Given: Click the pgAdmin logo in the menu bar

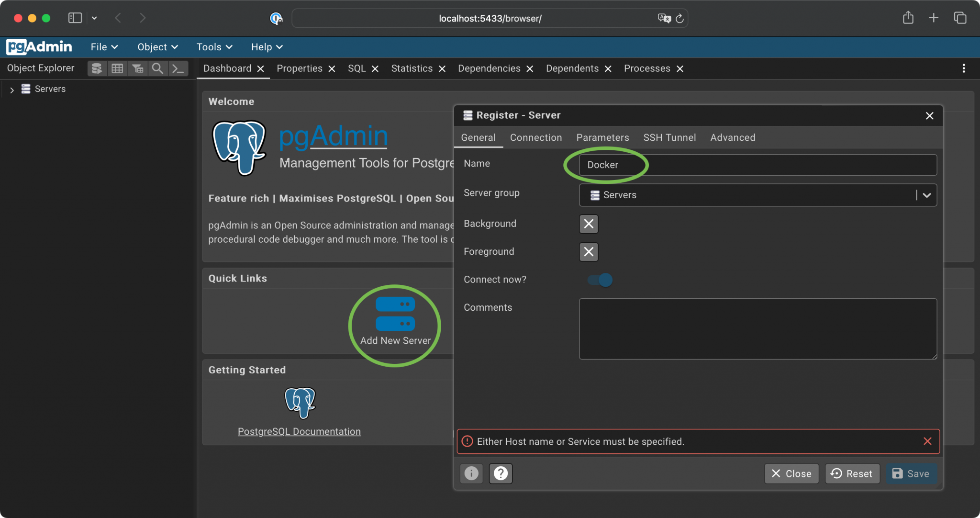Looking at the screenshot, I should pyautogui.click(x=39, y=47).
